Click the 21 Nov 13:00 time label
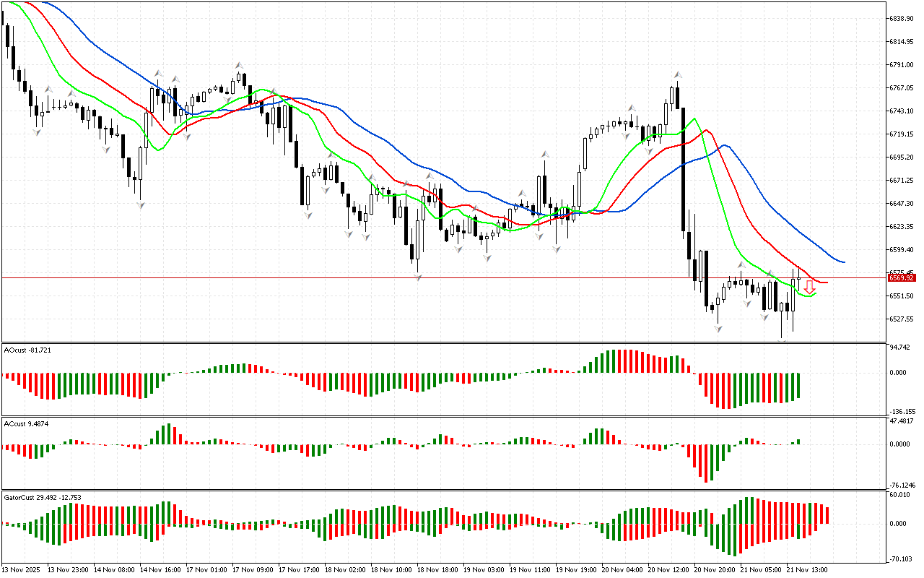The height and width of the screenshot is (578, 924). 807,569
